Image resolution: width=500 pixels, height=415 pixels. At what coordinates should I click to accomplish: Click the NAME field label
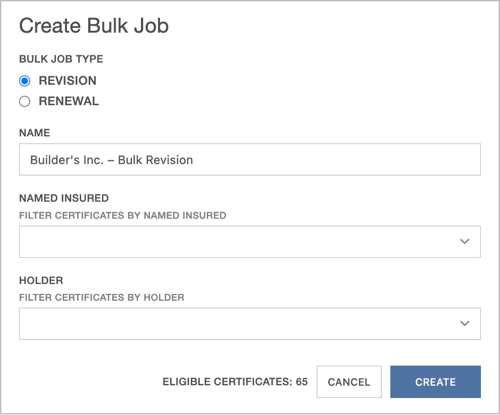pos(35,133)
